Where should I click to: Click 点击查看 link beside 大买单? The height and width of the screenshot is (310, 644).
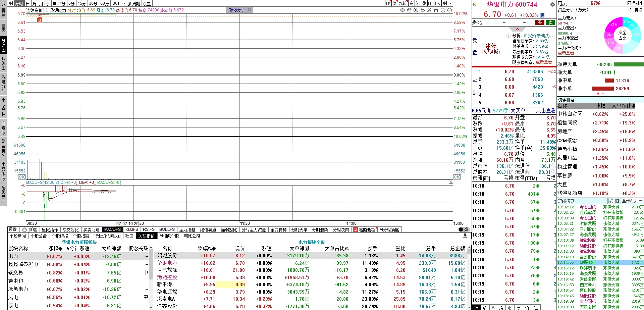click(x=545, y=110)
